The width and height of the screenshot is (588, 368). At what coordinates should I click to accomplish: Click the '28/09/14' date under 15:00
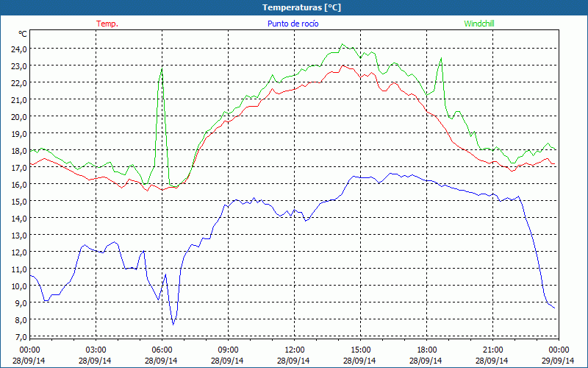(359, 361)
